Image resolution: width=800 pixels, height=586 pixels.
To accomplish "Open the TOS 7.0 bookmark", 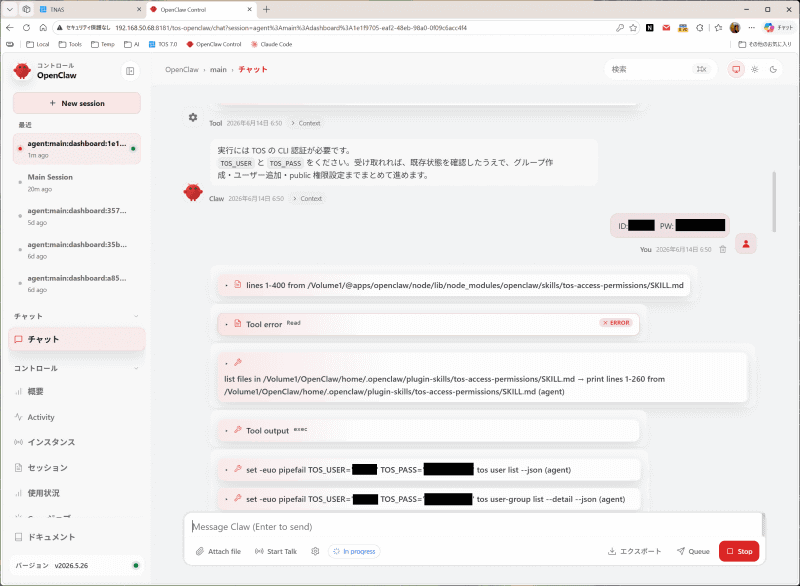I will coord(163,44).
